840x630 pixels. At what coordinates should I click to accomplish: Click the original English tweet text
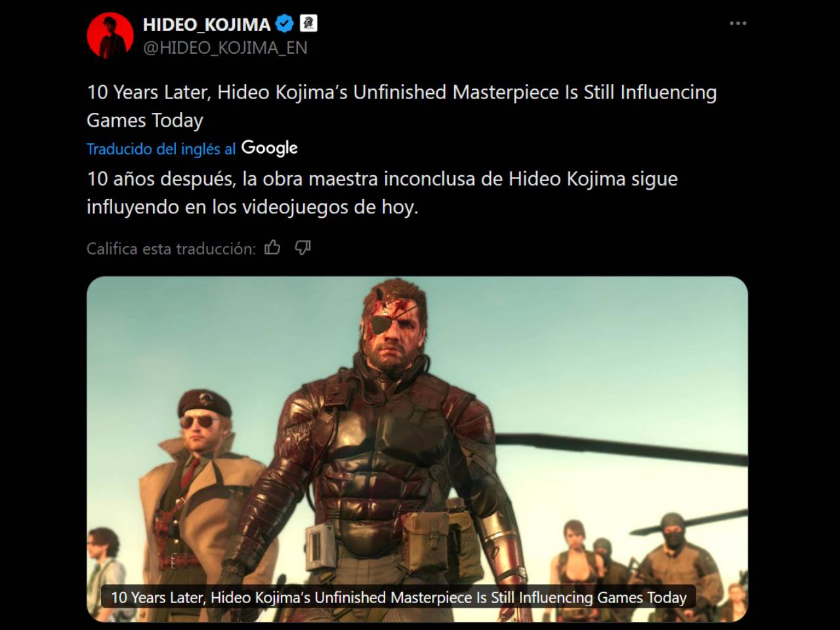pyautogui.click(x=402, y=106)
